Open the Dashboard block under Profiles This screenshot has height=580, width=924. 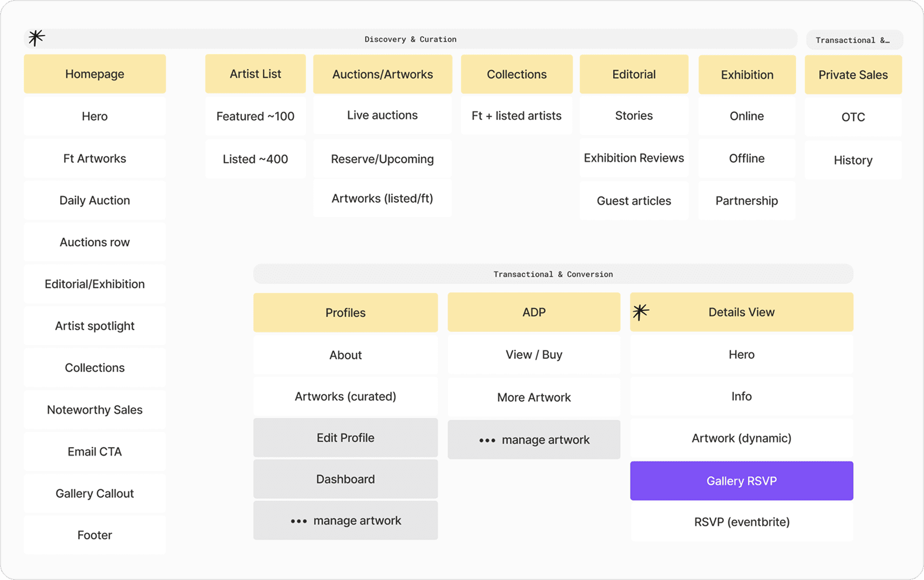345,480
